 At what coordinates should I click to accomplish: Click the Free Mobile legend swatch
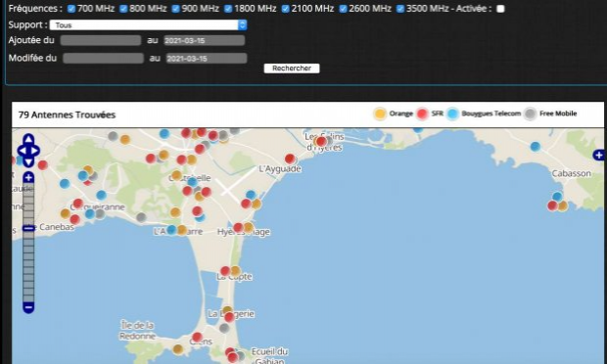[530, 114]
